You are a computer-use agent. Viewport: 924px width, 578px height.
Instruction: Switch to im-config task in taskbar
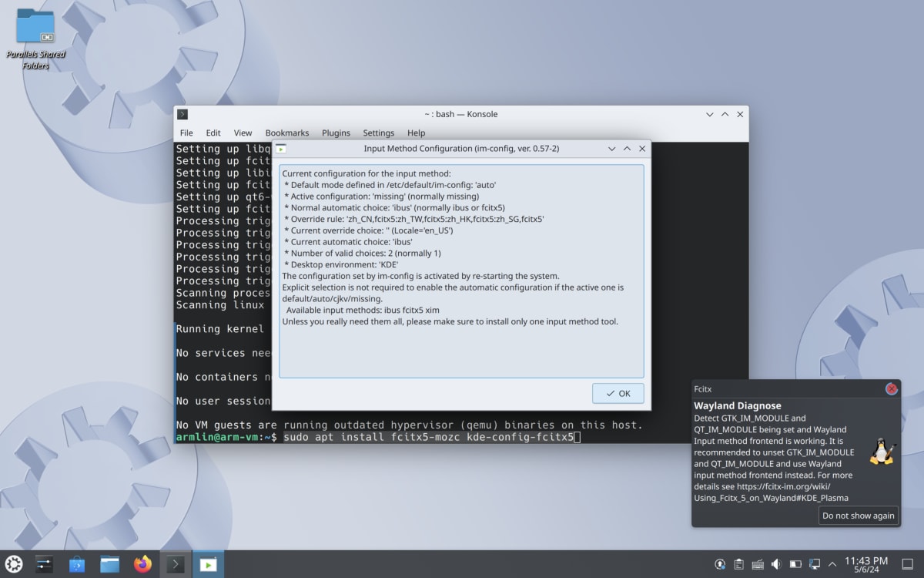(208, 564)
